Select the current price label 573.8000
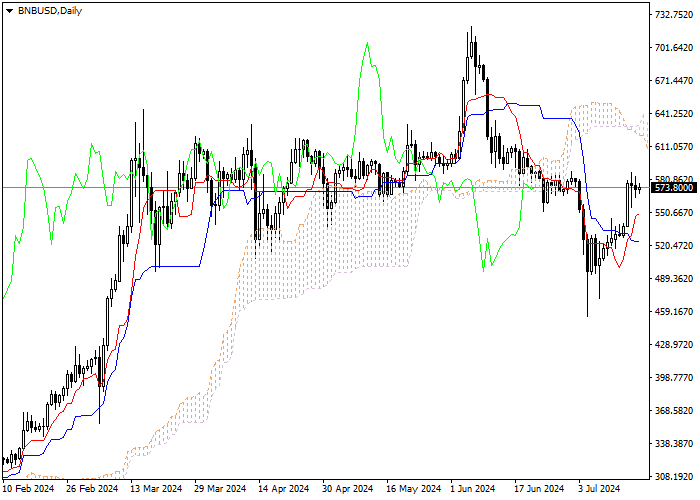 point(674,188)
